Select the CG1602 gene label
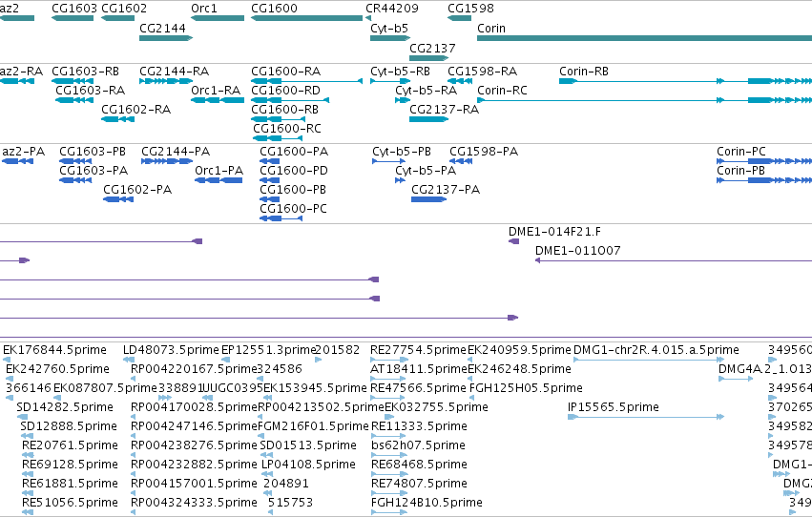 click(x=124, y=9)
